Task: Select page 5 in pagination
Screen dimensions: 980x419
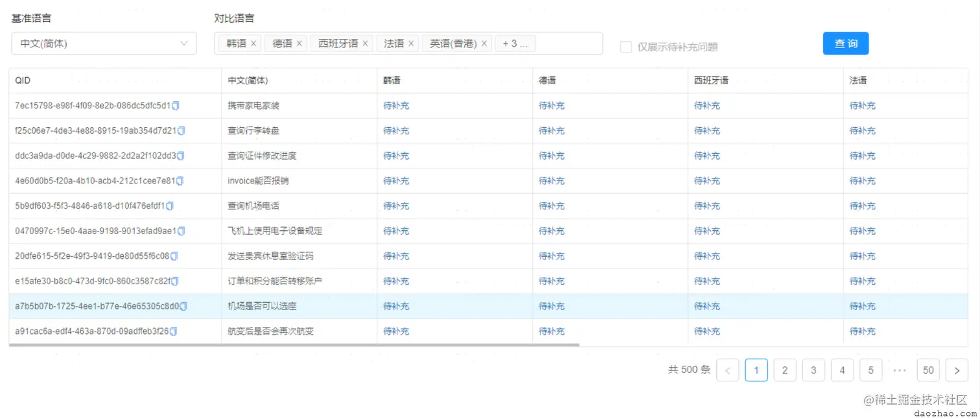Action: click(870, 370)
